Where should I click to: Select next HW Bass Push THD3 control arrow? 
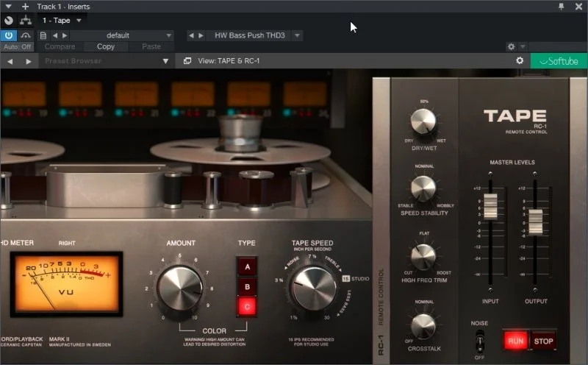click(x=201, y=35)
